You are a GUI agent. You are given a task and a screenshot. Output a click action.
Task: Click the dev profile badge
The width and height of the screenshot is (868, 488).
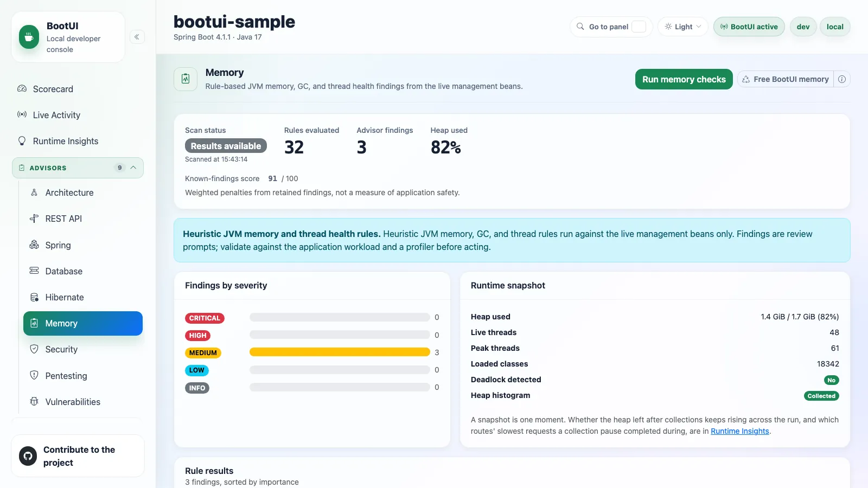point(803,27)
